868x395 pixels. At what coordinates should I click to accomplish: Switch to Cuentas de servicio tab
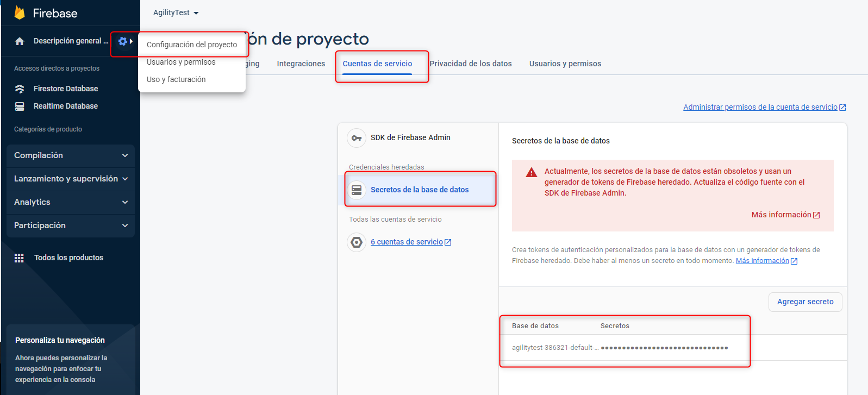[377, 64]
